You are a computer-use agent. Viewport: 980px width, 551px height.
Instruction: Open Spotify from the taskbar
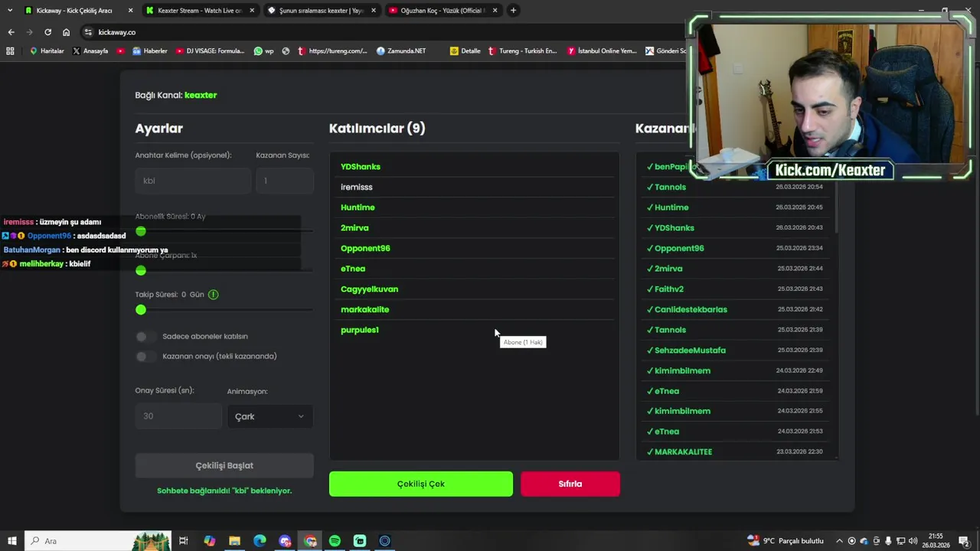click(335, 541)
